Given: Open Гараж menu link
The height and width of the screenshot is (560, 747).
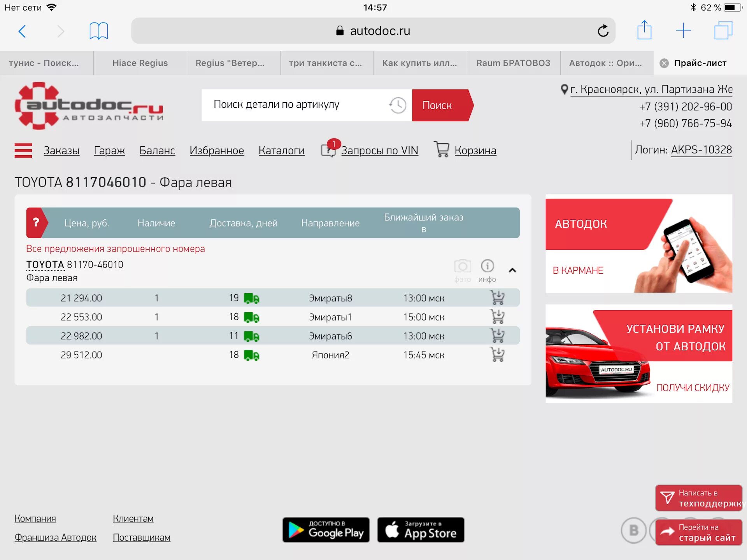Looking at the screenshot, I should pyautogui.click(x=109, y=150).
